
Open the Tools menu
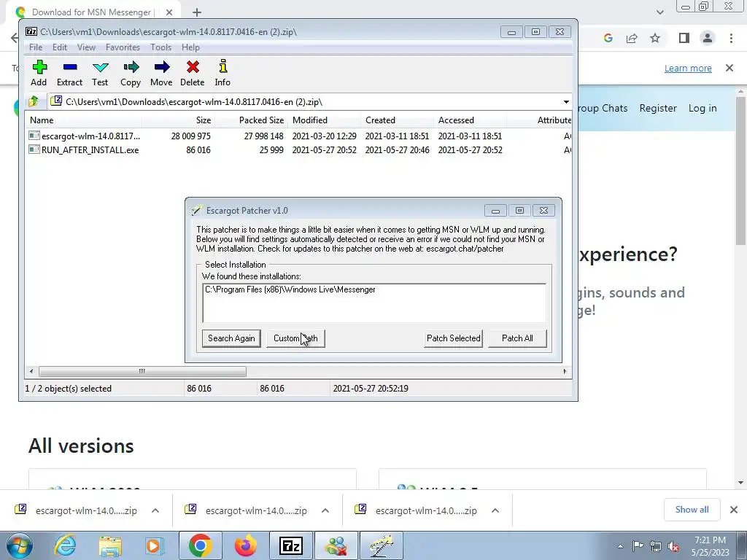pyautogui.click(x=161, y=47)
